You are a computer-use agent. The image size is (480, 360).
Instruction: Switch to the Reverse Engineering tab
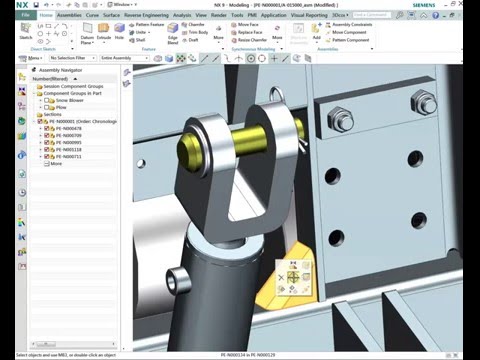(x=146, y=15)
